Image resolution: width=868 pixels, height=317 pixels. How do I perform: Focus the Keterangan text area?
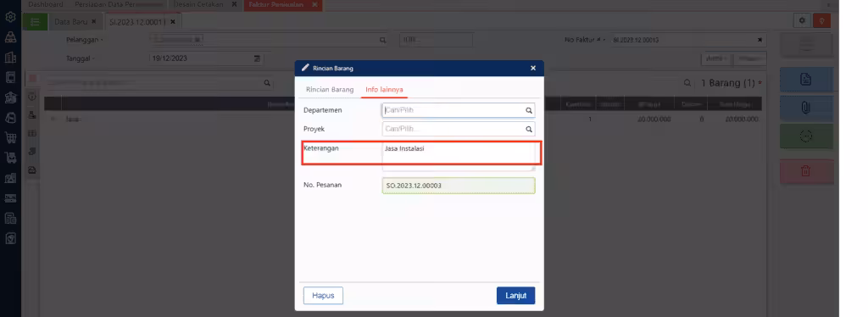point(459,157)
